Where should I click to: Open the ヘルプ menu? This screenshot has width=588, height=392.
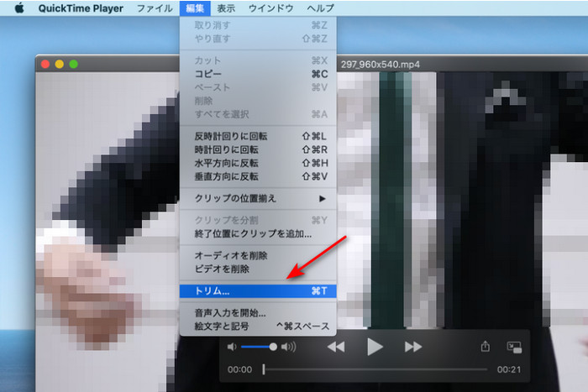tap(321, 8)
